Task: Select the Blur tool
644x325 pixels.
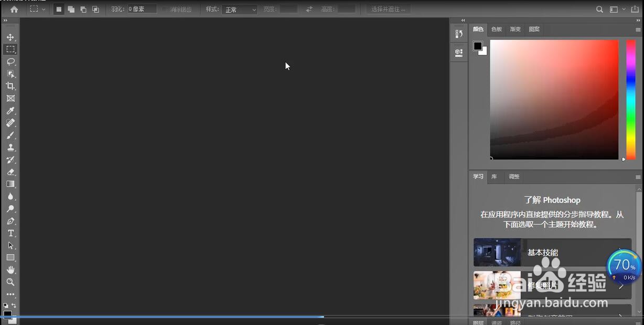Action: (x=10, y=196)
